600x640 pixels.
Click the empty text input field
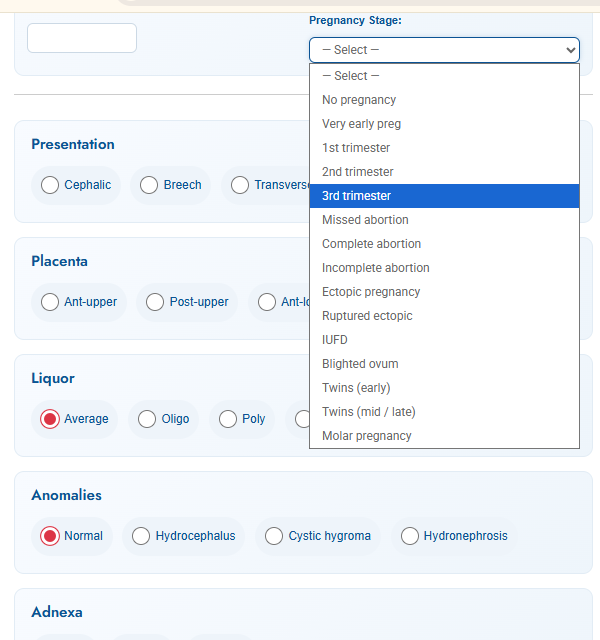(82, 38)
